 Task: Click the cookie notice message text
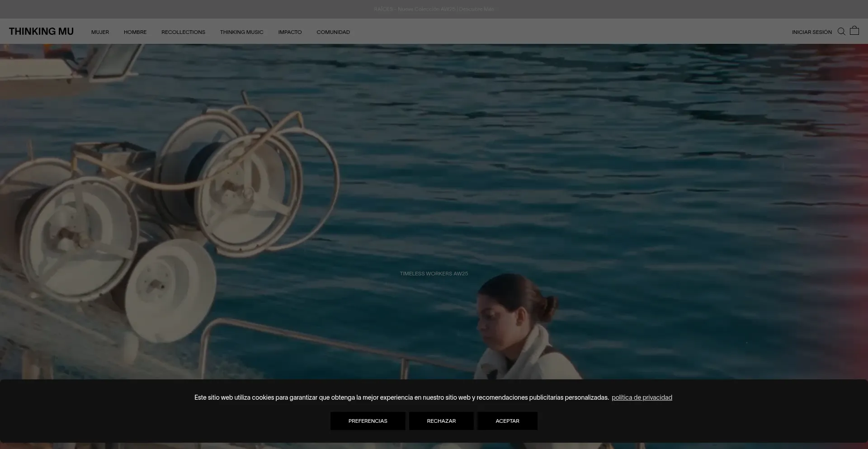click(401, 397)
